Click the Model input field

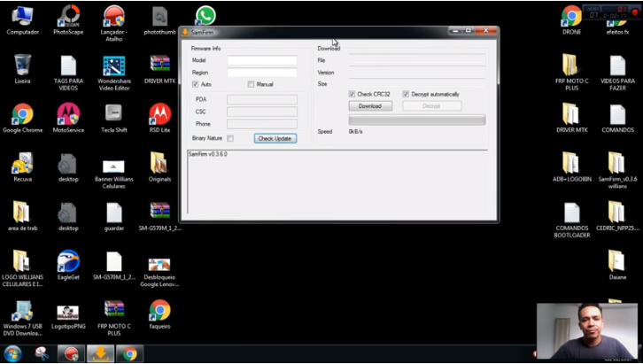(261, 60)
